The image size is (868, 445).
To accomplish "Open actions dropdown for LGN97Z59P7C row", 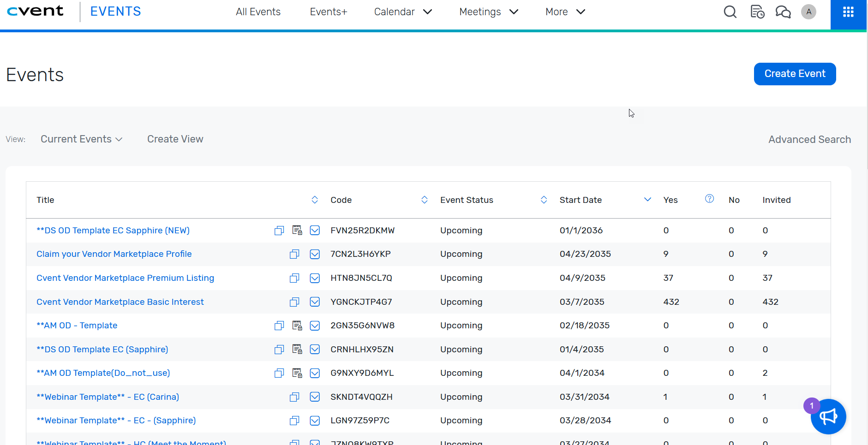I will [x=315, y=421].
